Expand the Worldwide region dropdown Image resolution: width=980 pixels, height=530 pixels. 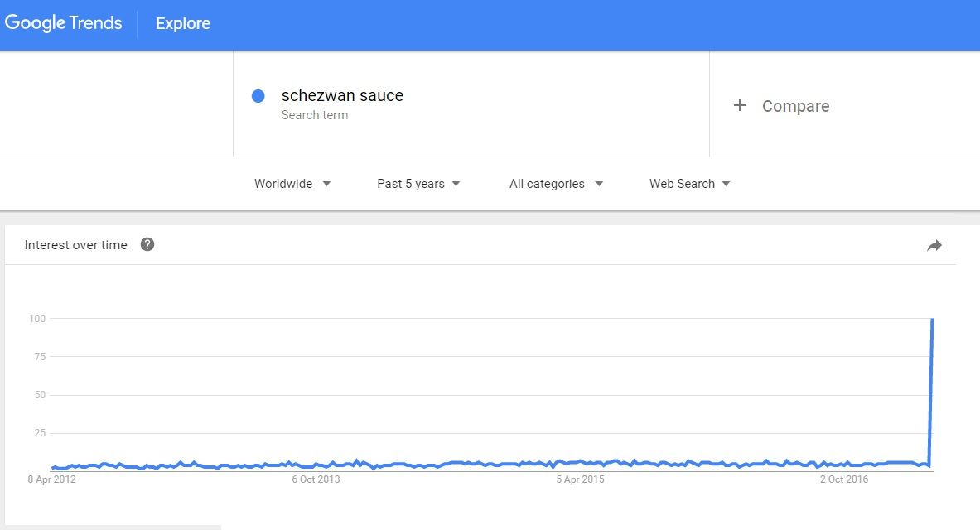(x=292, y=184)
